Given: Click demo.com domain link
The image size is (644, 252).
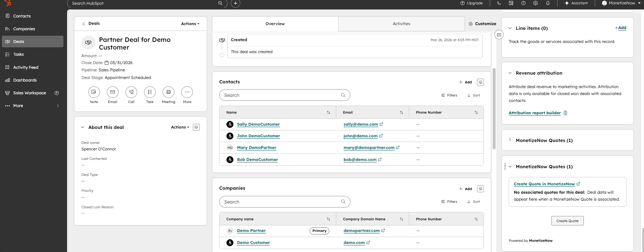Looking at the screenshot, I should (x=354, y=243).
